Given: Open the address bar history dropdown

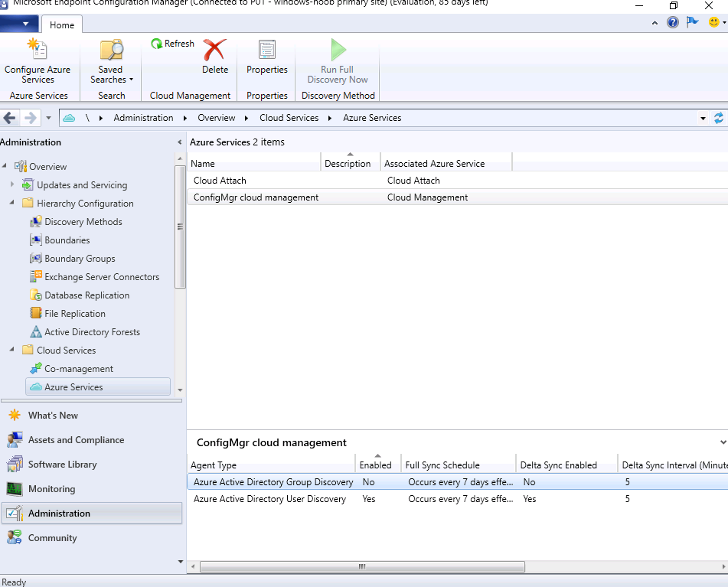Looking at the screenshot, I should (x=703, y=119).
